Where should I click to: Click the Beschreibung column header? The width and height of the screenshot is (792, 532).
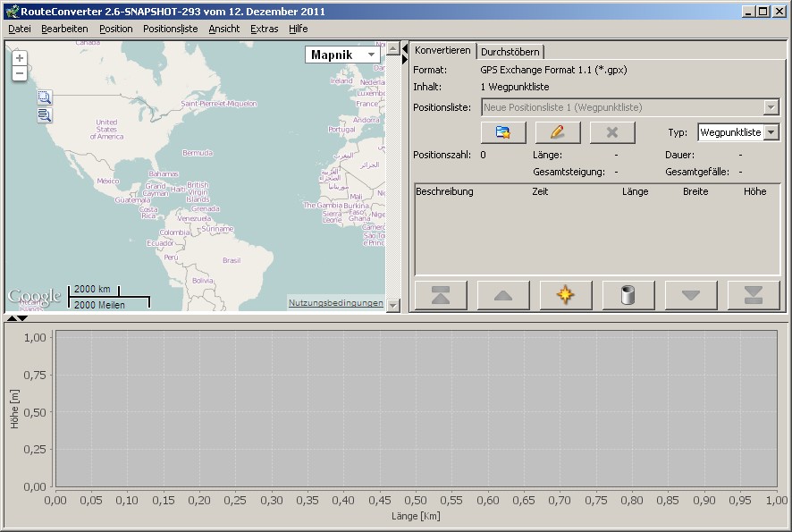coord(444,191)
